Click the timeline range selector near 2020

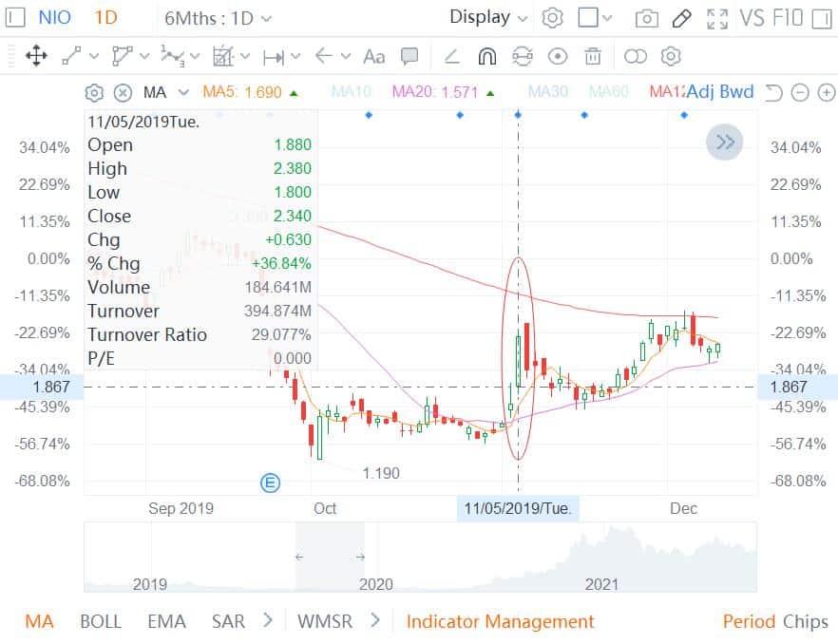tap(330, 558)
